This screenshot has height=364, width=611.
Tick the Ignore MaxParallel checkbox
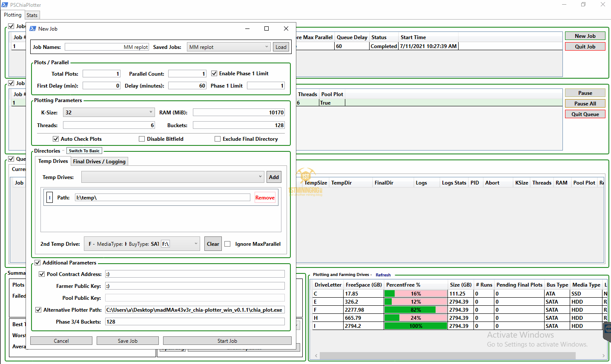tap(227, 244)
